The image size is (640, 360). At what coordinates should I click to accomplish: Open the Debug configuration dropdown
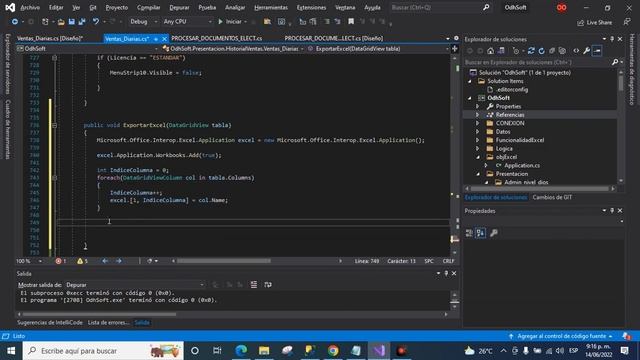[x=143, y=22]
